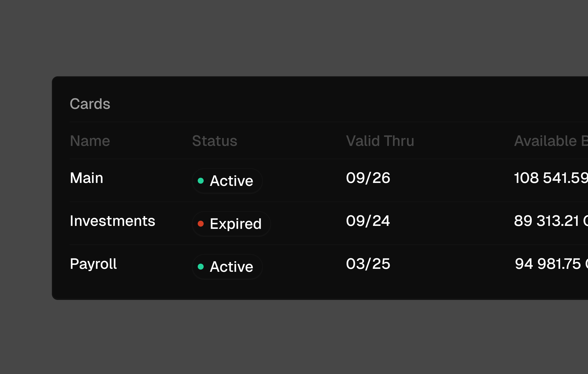Image resolution: width=588 pixels, height=374 pixels.
Task: Select the Active badge for the Main card
Action: tap(227, 181)
